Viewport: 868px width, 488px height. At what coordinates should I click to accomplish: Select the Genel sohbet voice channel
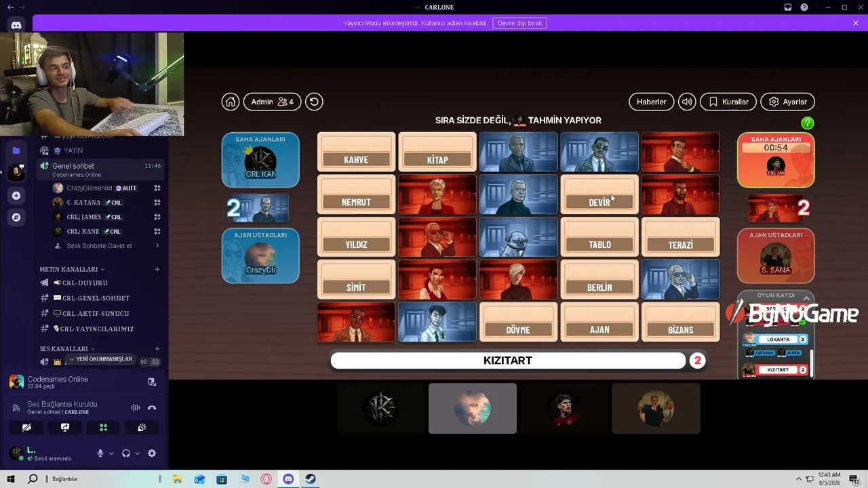(100, 169)
